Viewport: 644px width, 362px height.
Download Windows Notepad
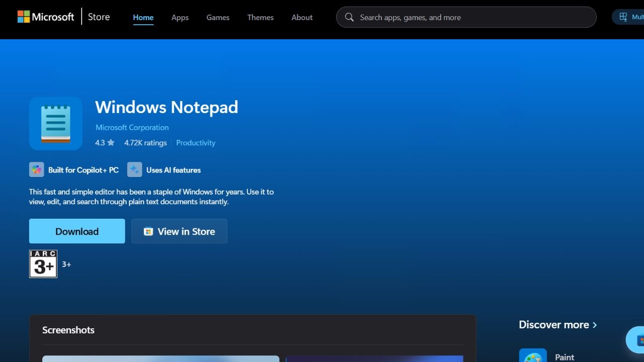pyautogui.click(x=77, y=231)
